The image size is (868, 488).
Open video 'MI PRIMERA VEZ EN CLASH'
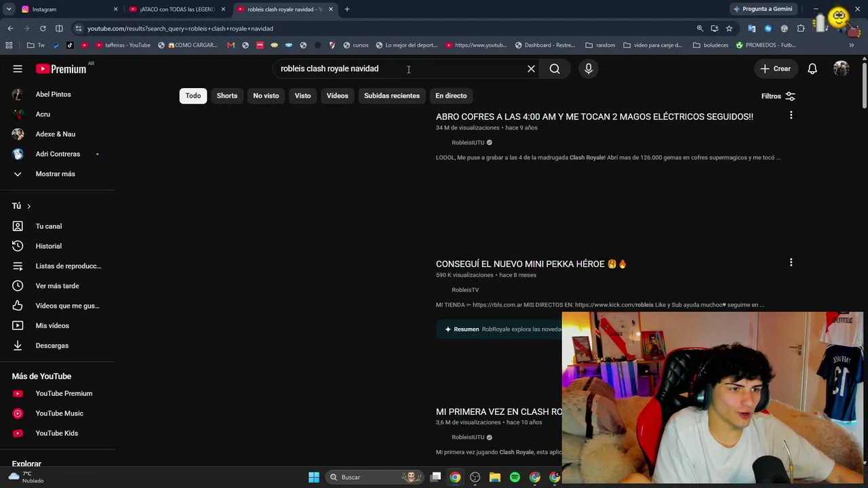pos(499,411)
